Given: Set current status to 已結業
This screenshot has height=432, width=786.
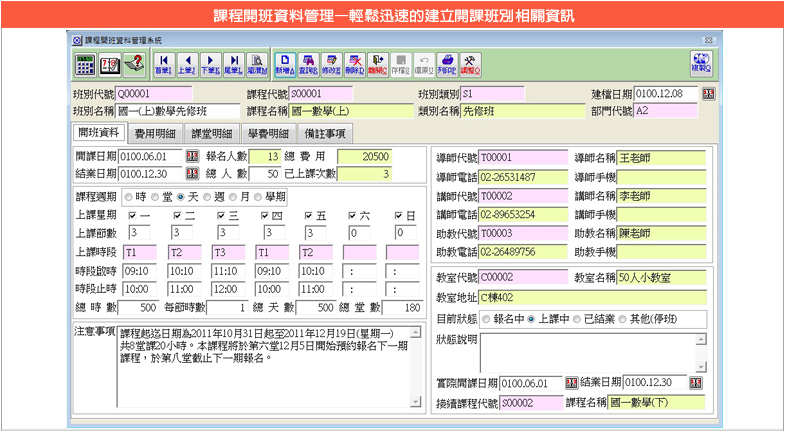Looking at the screenshot, I should click(579, 319).
